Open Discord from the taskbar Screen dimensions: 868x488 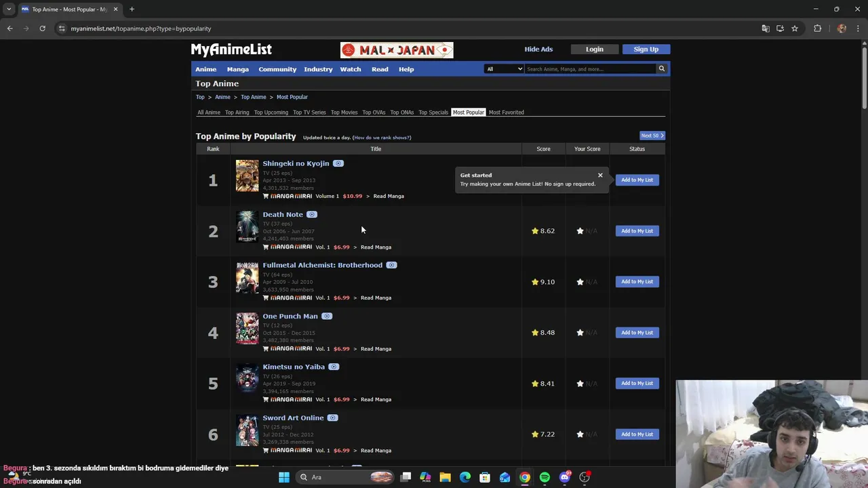tap(565, 477)
